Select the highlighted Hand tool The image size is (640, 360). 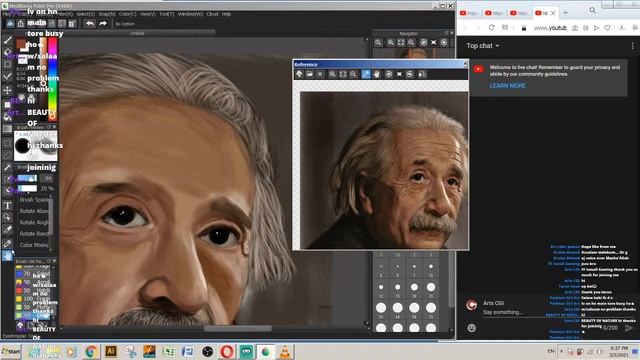point(7,256)
